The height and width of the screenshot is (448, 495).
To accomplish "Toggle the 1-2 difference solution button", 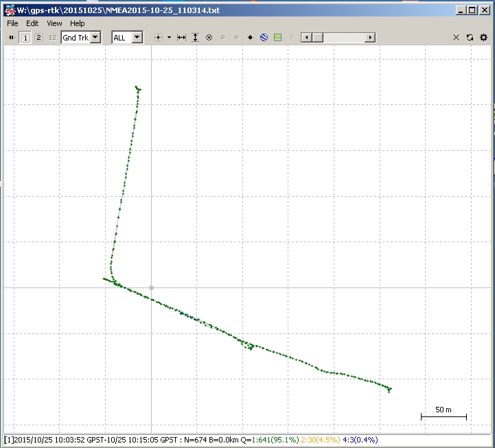I will point(52,38).
